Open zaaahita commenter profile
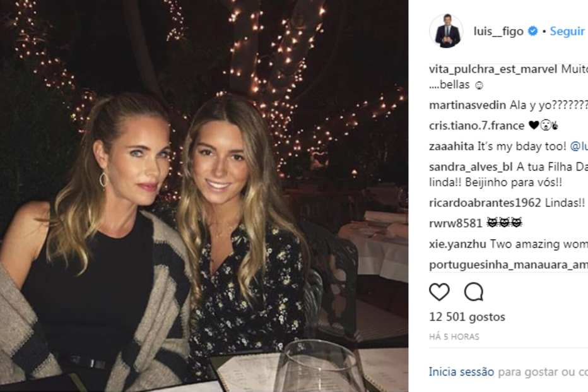588x392 pixels. click(x=452, y=146)
